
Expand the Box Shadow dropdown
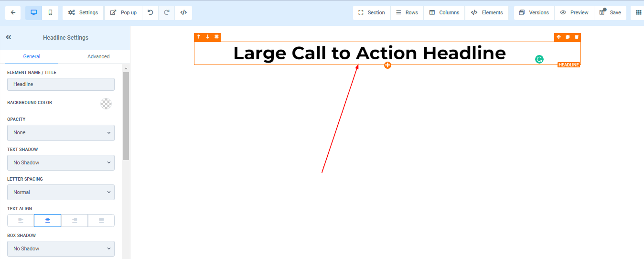click(61, 248)
